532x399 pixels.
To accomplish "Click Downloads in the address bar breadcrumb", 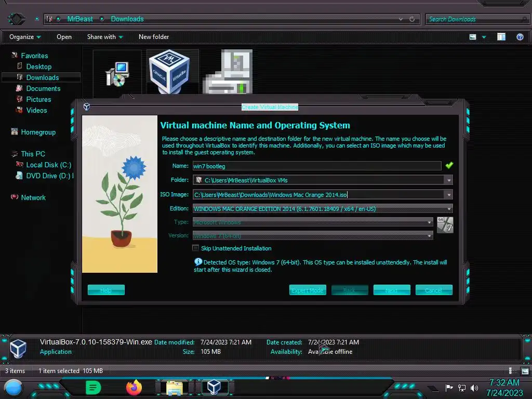I will [x=127, y=19].
